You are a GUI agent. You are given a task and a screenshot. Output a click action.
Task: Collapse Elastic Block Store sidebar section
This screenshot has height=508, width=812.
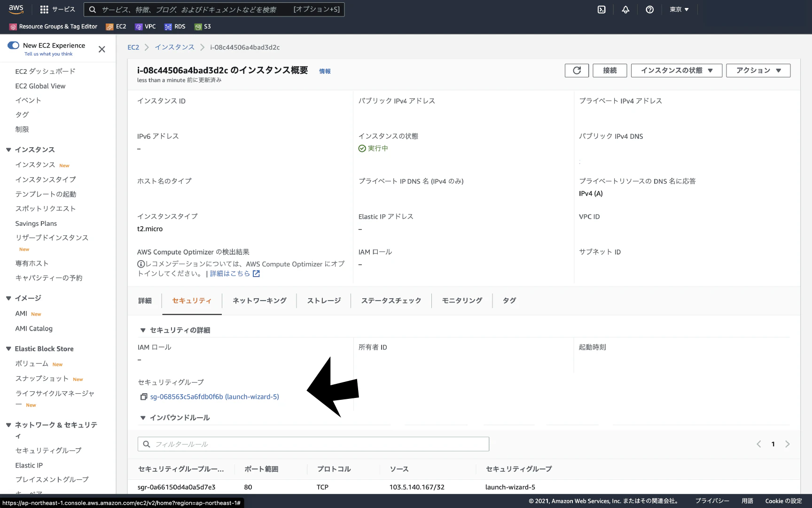[8, 349]
